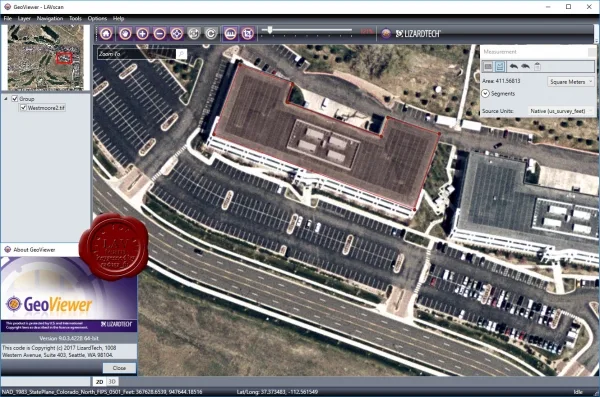Open the Tools menu

(x=75, y=18)
